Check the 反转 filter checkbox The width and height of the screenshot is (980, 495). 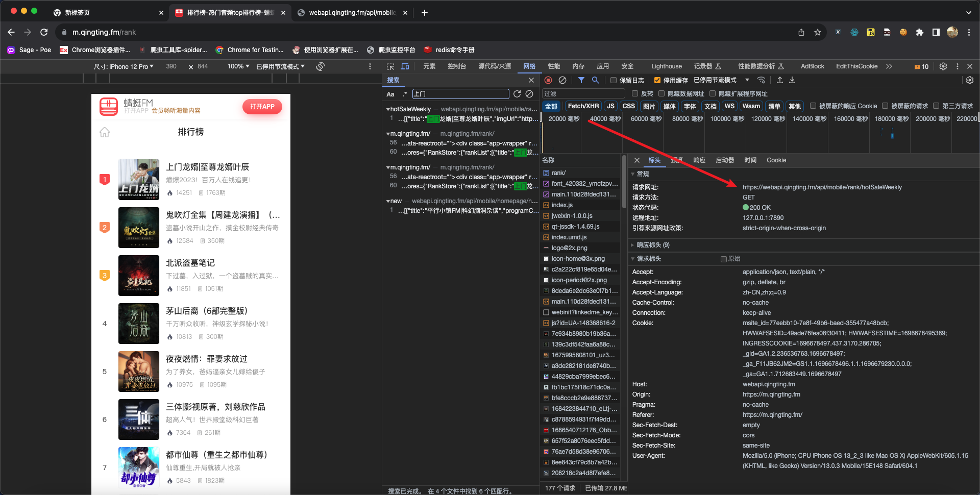point(635,94)
